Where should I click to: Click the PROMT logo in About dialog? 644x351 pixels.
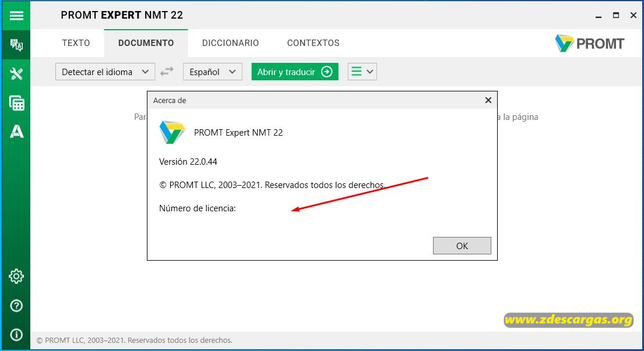tap(172, 132)
